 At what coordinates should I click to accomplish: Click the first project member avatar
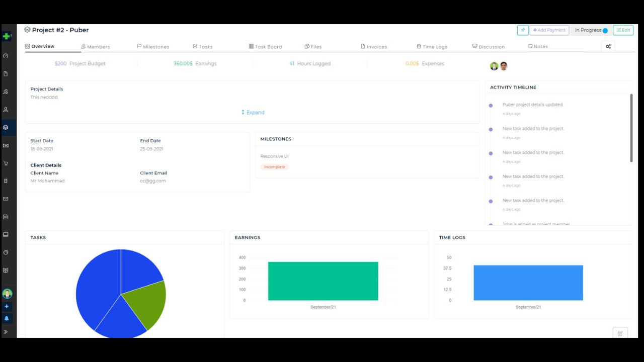494,66
